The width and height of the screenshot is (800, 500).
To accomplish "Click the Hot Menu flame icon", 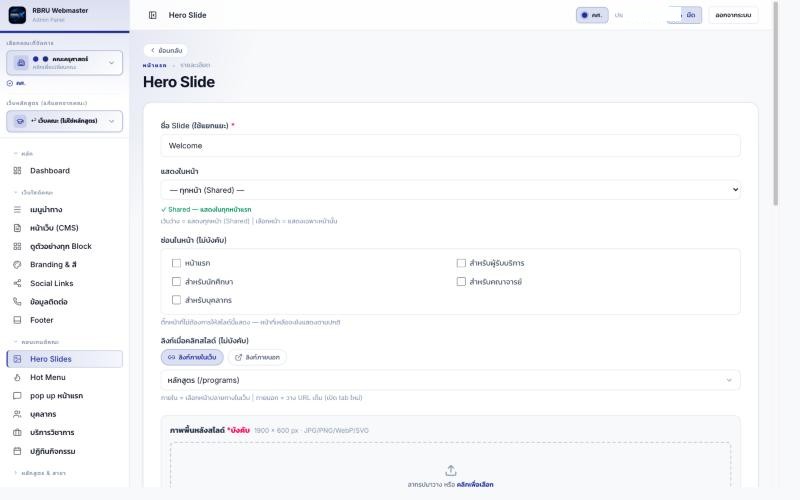I will 17,378.
